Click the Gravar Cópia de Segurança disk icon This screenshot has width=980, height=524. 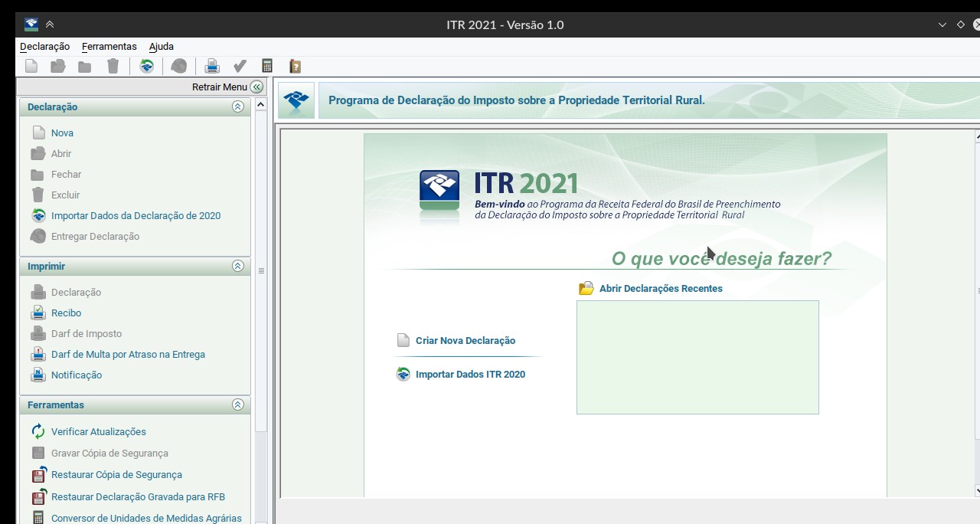[38, 453]
